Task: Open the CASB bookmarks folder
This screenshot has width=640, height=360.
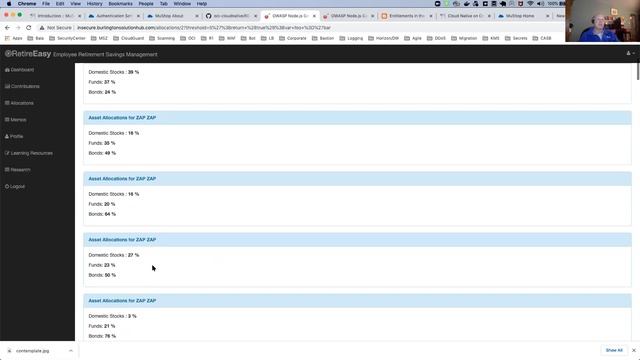Action: click(542, 38)
